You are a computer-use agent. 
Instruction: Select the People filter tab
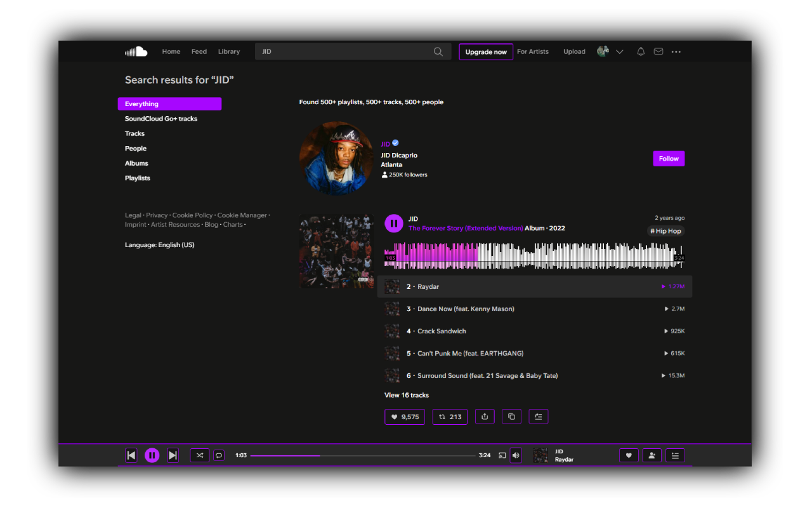(136, 148)
